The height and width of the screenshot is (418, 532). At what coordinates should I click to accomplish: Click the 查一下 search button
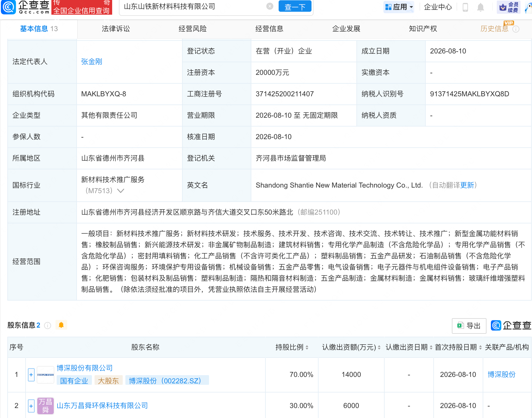[x=295, y=6]
